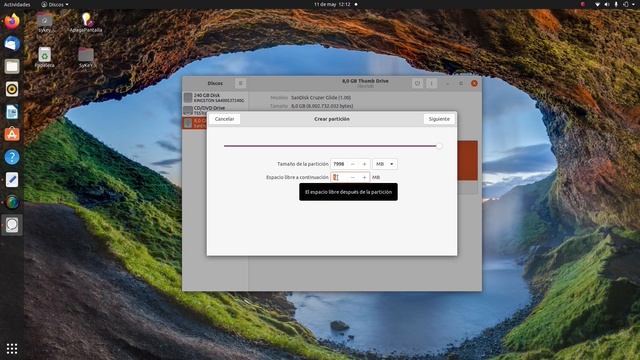640x360 pixels.
Task: Cancel the Crear partición dialog
Action: (x=224, y=119)
